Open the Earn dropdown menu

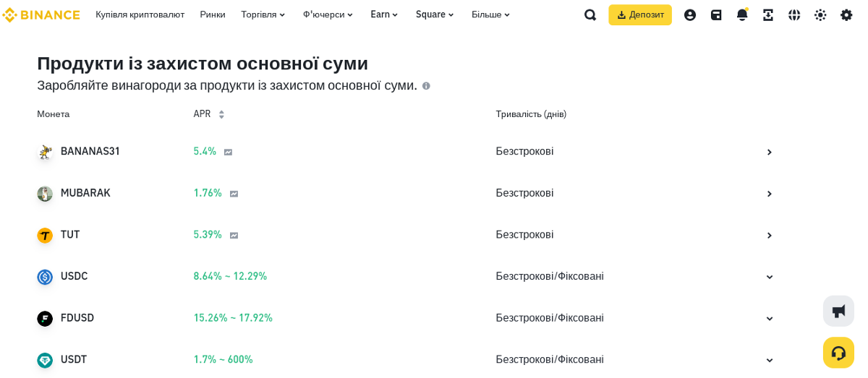[384, 14]
